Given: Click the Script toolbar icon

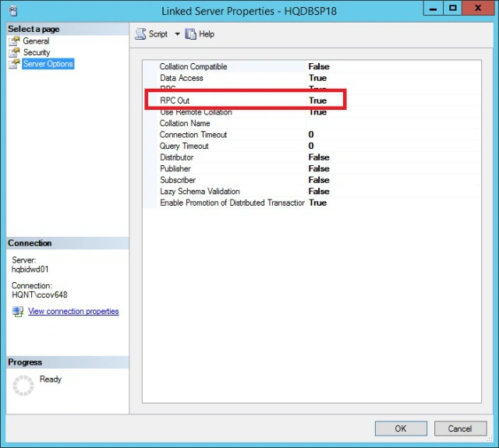Looking at the screenshot, I should pos(140,34).
